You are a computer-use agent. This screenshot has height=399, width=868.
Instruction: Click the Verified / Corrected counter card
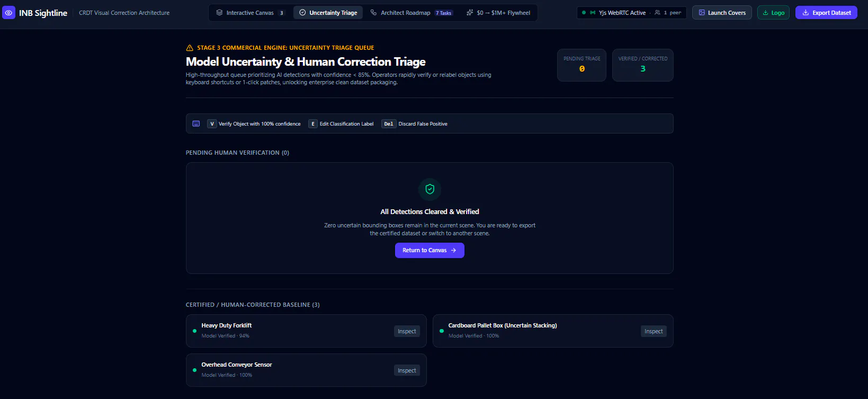pos(643,65)
